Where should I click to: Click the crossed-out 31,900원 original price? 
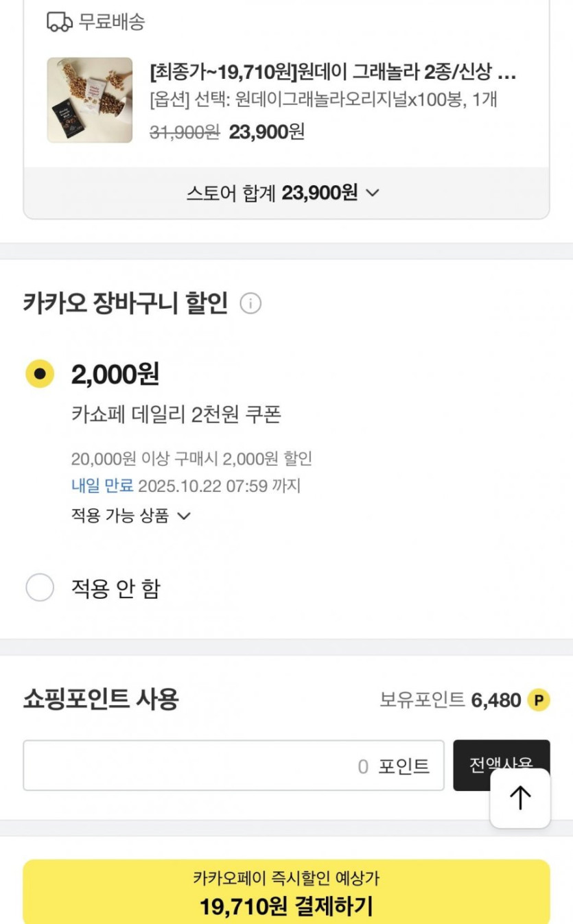184,132
